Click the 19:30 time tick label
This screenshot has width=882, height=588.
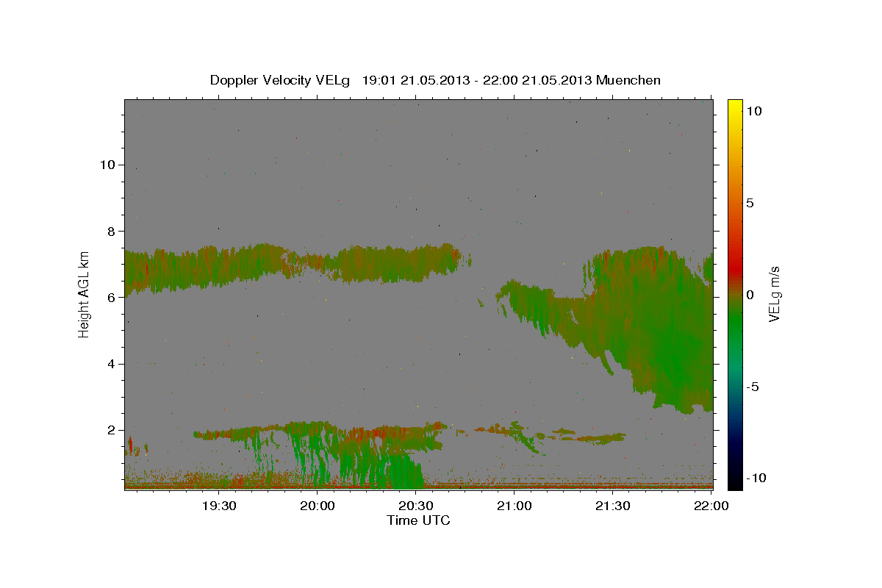click(219, 506)
